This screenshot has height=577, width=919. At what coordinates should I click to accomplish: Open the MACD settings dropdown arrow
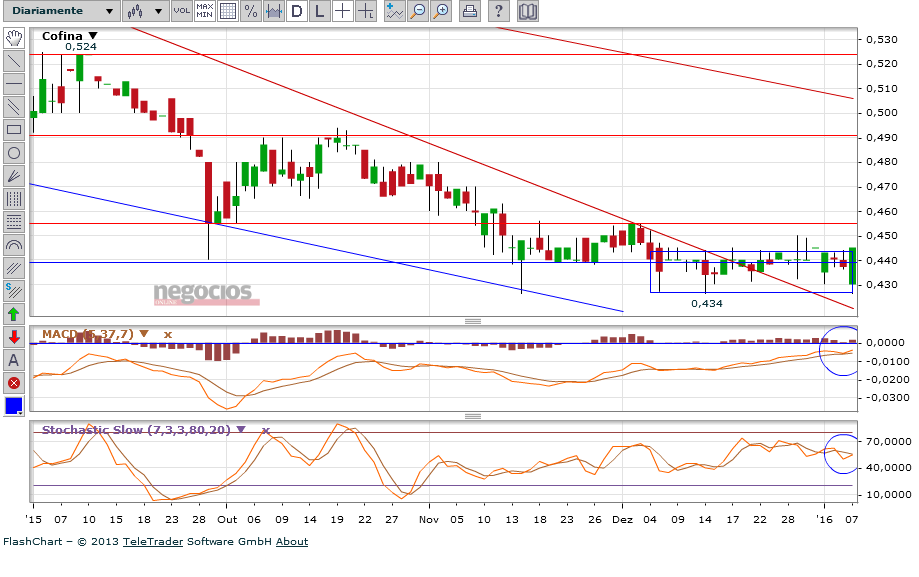pyautogui.click(x=144, y=334)
